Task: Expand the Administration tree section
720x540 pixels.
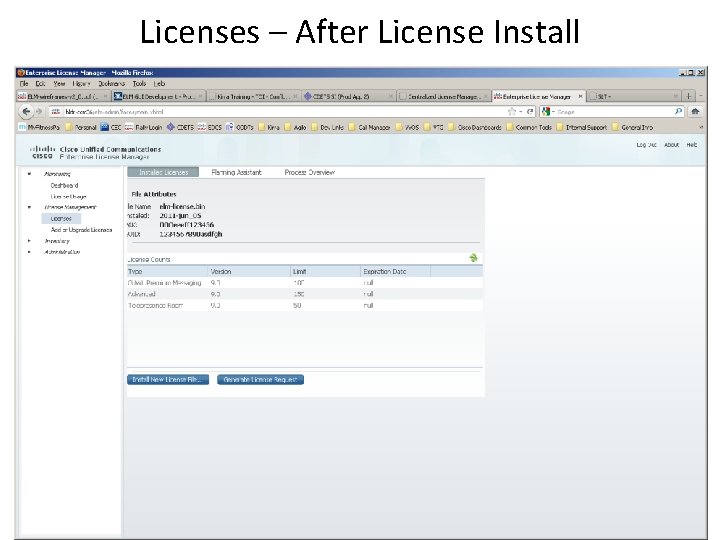Action: pos(29,252)
